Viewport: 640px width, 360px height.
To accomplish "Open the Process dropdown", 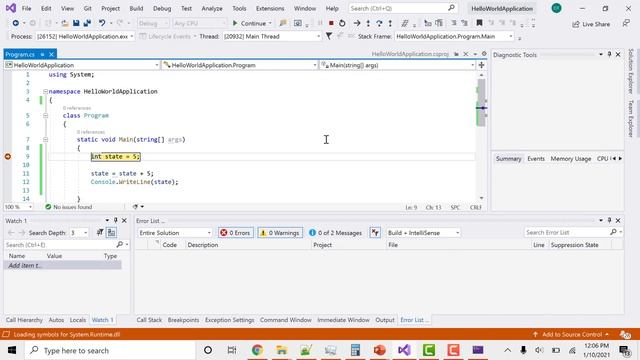I will (131, 36).
